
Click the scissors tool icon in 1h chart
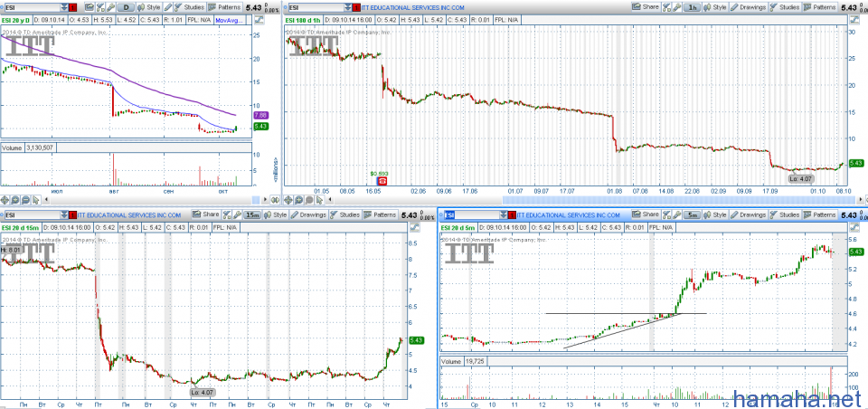pyautogui.click(x=667, y=6)
